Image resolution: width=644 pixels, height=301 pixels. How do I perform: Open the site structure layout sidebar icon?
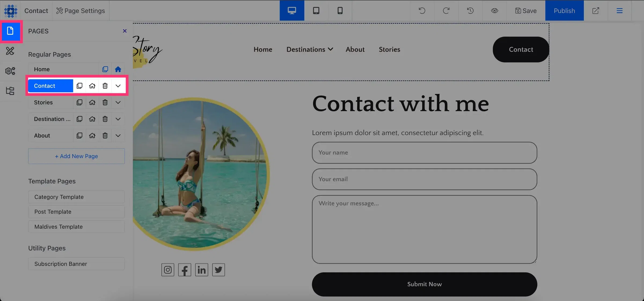click(10, 91)
